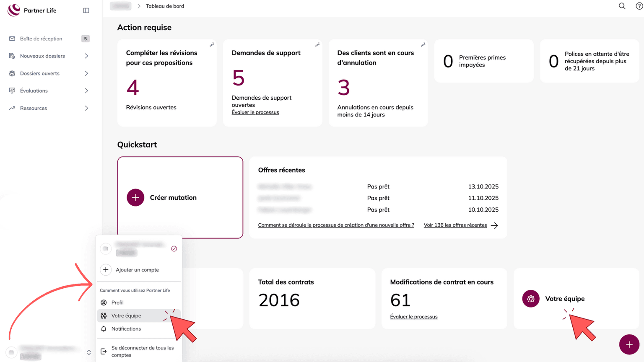Expand Évaluations section chevron
This screenshot has height=362, width=644.
(x=86, y=91)
